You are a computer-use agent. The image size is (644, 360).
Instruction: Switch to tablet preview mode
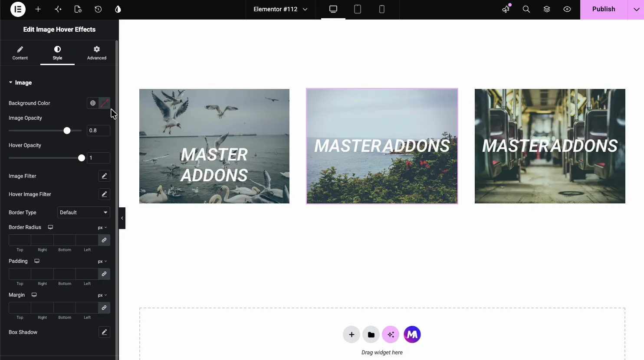[358, 9]
